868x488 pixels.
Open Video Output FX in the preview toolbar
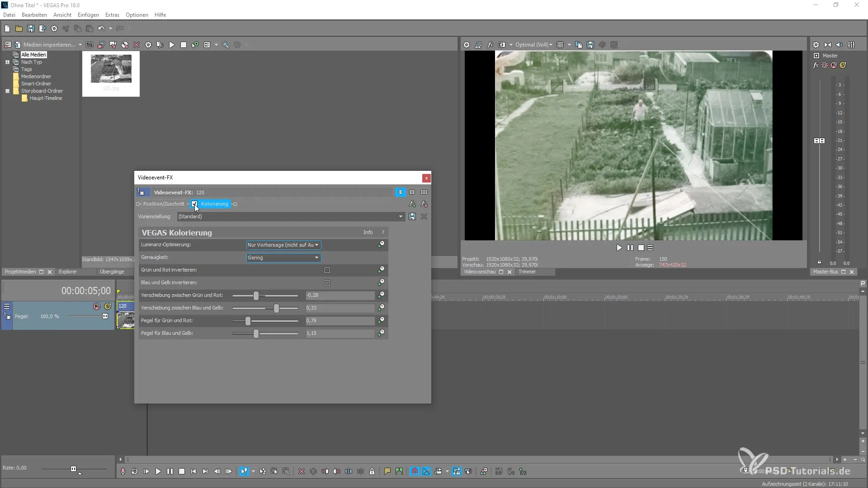click(490, 45)
